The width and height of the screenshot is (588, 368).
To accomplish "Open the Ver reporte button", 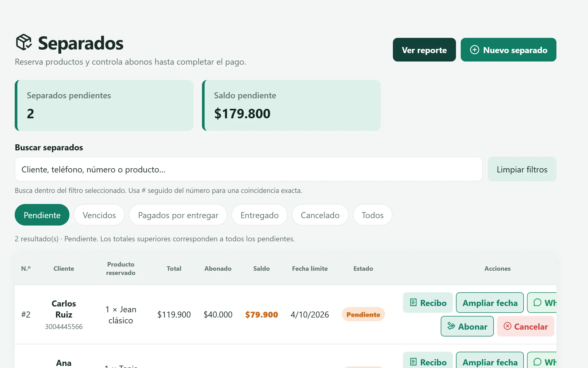I will point(424,50).
